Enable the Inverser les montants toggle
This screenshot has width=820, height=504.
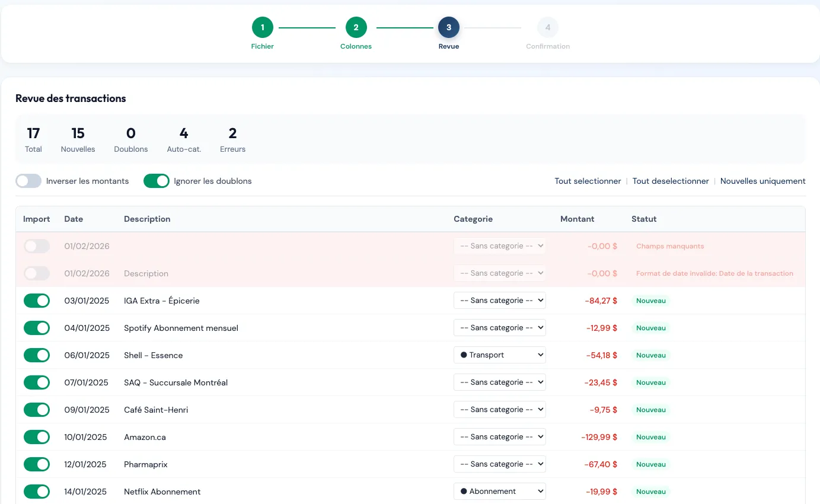click(x=27, y=181)
